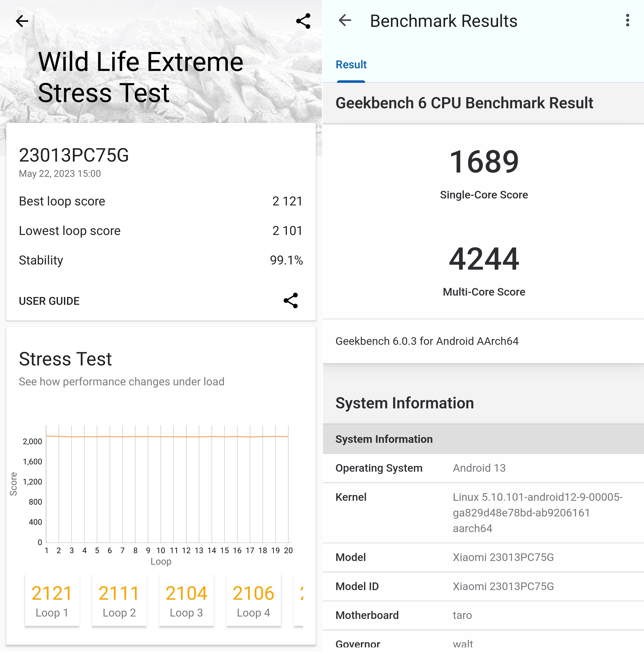The width and height of the screenshot is (644, 659).
Task: Switch to the Result tab
Action: point(351,64)
